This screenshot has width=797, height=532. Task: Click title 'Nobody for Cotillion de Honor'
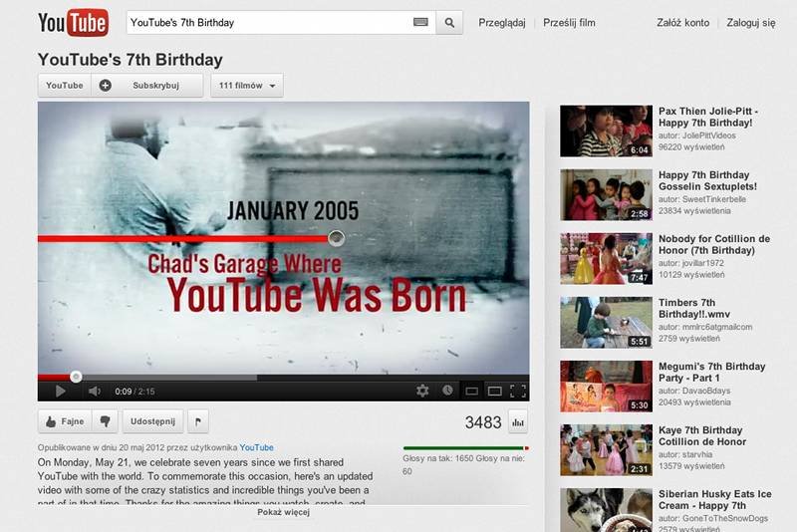click(714, 244)
